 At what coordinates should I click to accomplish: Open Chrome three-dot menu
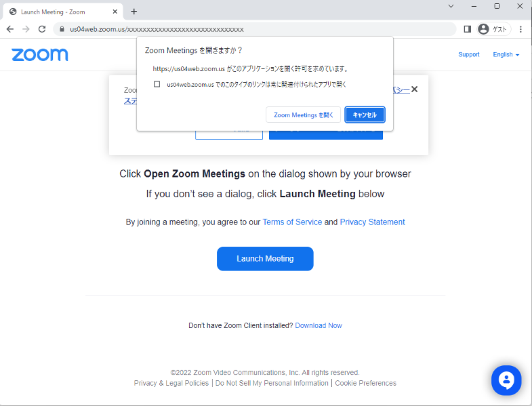520,29
